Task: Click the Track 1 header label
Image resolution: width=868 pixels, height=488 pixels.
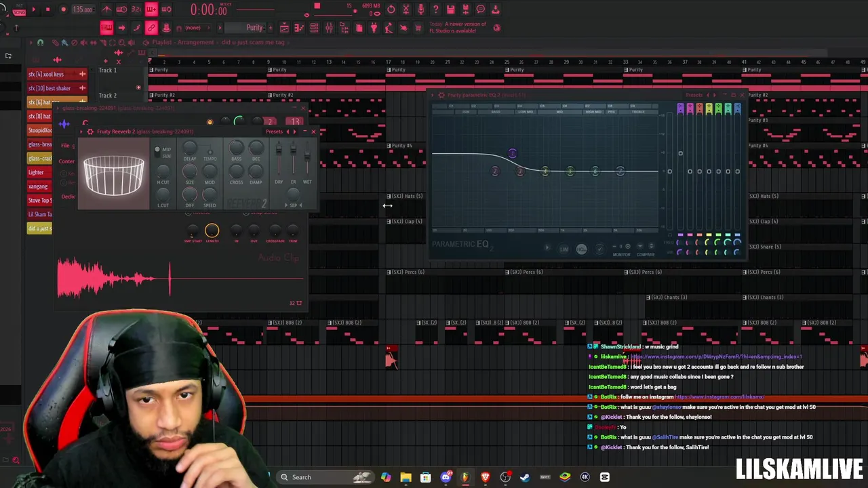Action: [x=108, y=70]
